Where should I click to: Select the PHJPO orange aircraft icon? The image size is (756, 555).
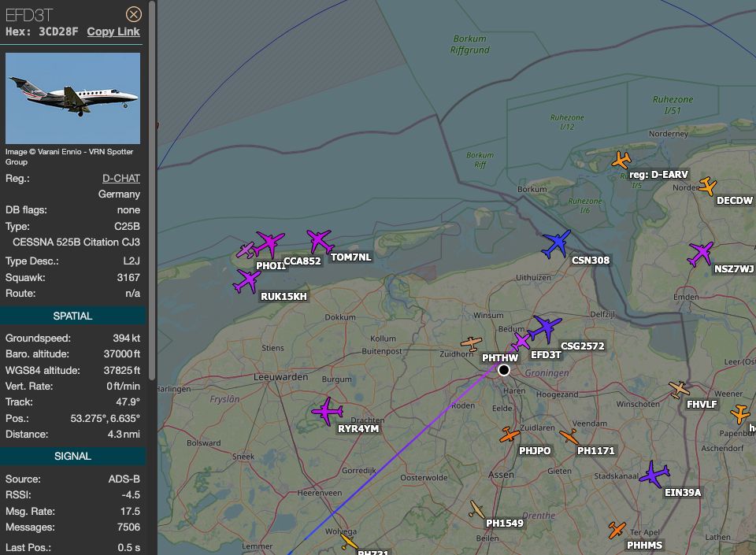pos(510,435)
